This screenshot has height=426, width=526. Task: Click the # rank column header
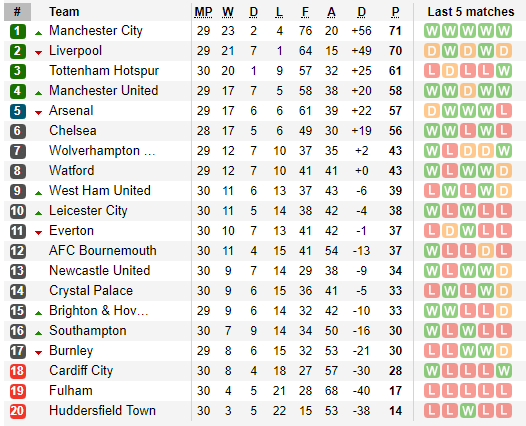tap(17, 12)
